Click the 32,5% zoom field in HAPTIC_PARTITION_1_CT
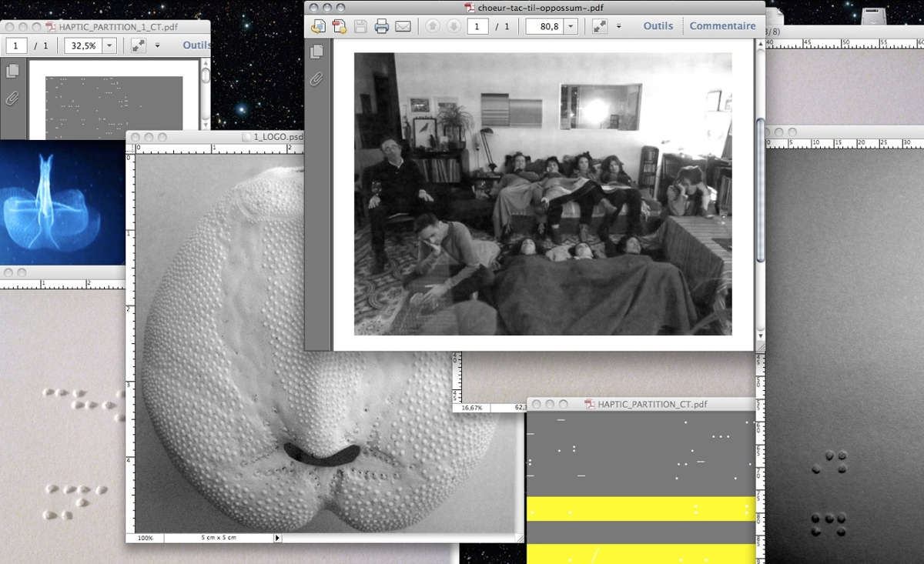The height and width of the screenshot is (564, 924). (x=83, y=45)
